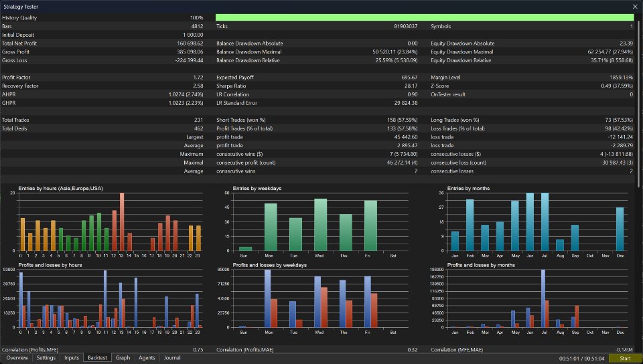Screen dimensions: 643x364
Task: Click the Short Trades (won %) value
Action: point(403,120)
